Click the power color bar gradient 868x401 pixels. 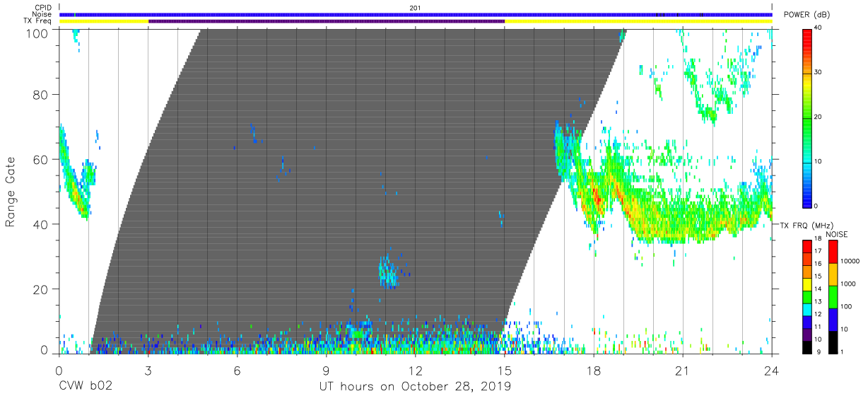pos(807,117)
